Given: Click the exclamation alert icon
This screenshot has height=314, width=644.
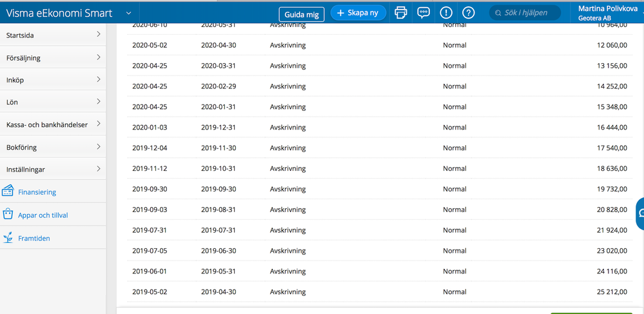Looking at the screenshot, I should click(446, 13).
